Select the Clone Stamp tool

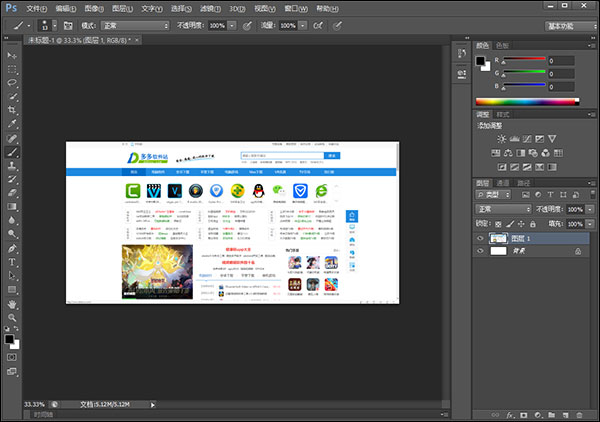point(12,165)
